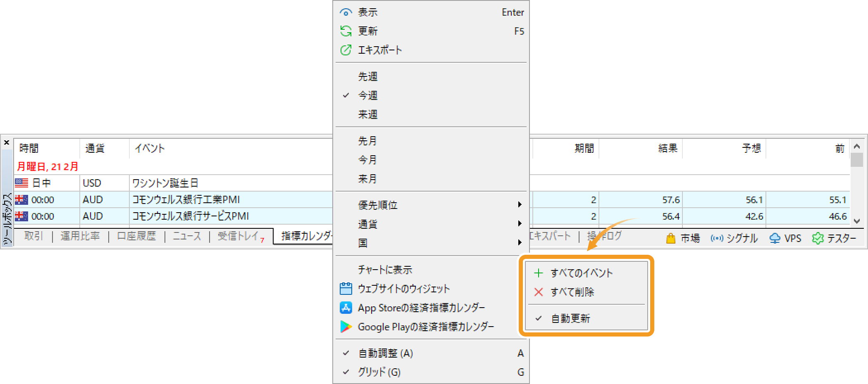Choose すべてのイベント in the submenu
The width and height of the screenshot is (868, 384).
(586, 273)
